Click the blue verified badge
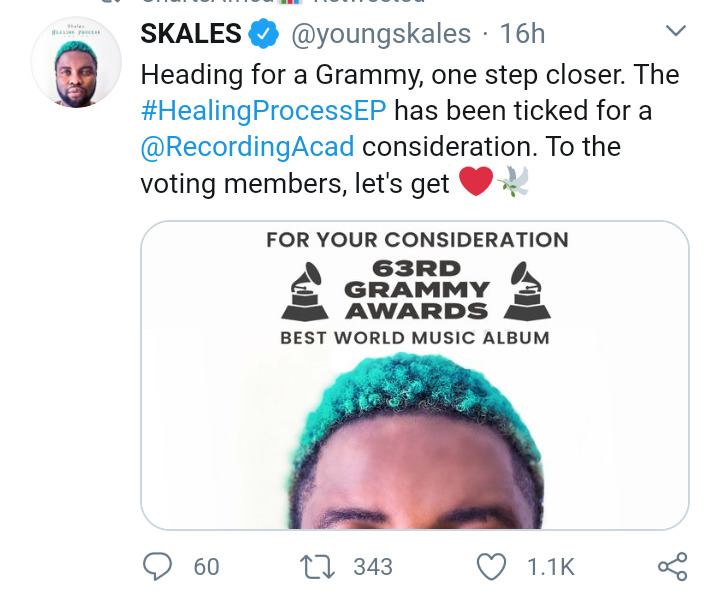Viewport: 720px width, 595px height. coord(264,34)
